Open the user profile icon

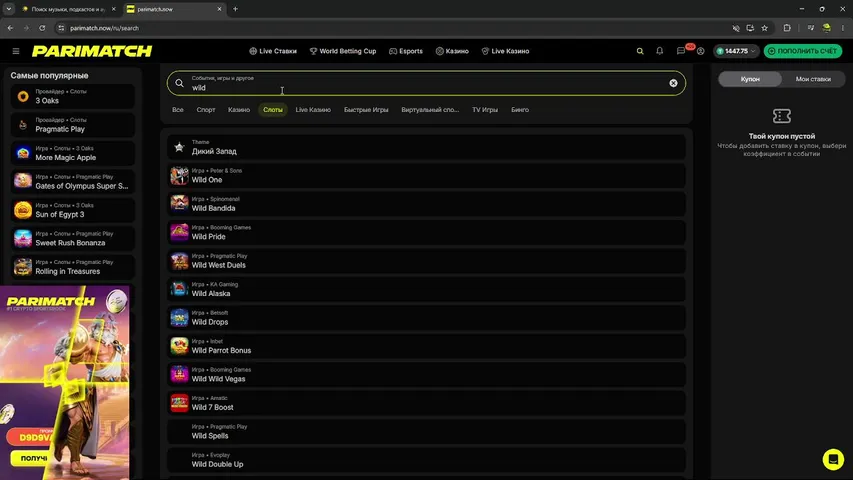[701, 51]
